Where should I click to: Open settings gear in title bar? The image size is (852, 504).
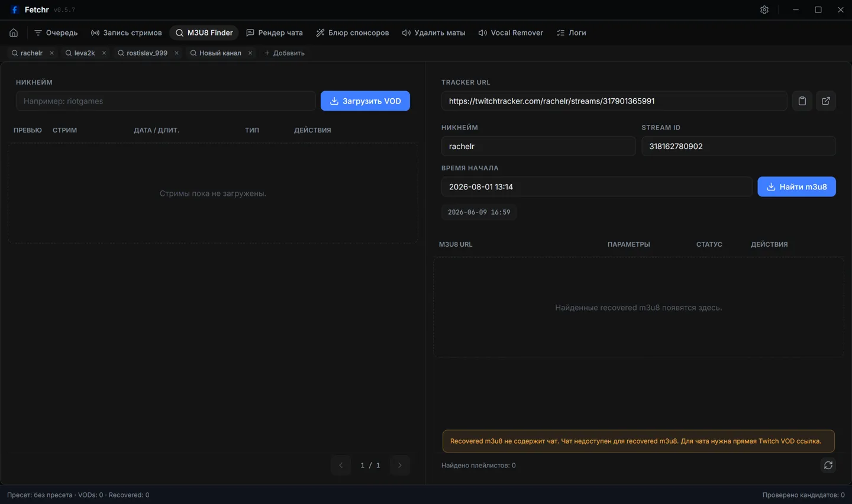764,10
